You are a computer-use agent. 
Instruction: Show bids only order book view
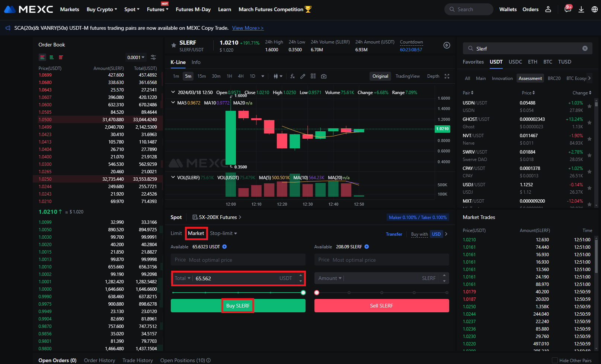coord(52,57)
